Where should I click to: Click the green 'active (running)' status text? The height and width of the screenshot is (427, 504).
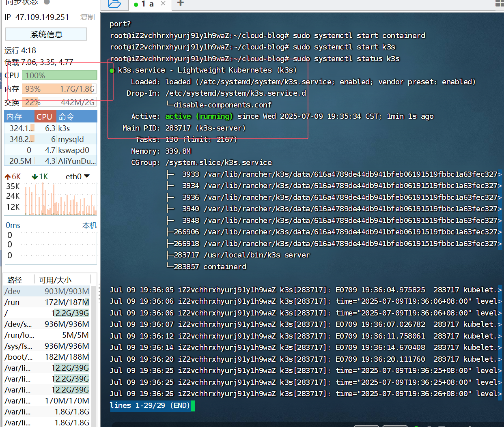(x=199, y=116)
